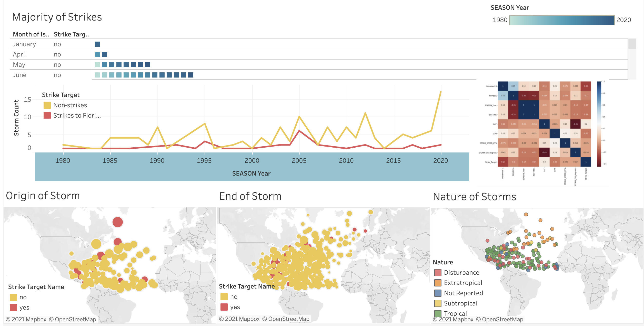Image resolution: width=644 pixels, height=326 pixels.
Task: Click the last dark square in June row
Action: click(191, 75)
